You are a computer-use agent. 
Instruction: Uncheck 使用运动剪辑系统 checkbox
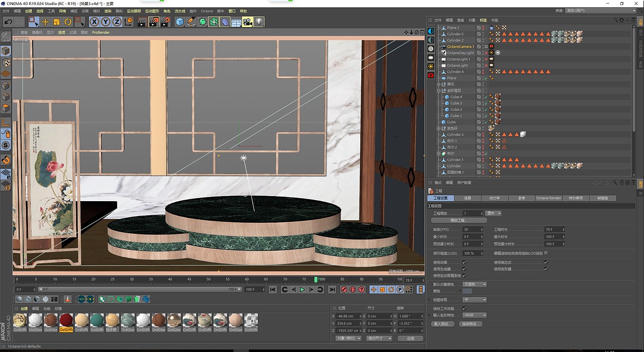click(x=464, y=276)
